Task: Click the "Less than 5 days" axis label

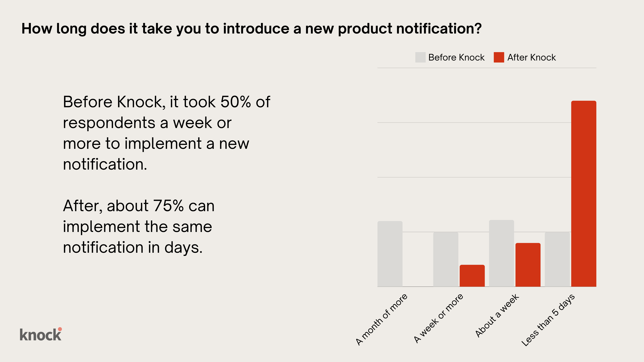Action: click(x=548, y=320)
